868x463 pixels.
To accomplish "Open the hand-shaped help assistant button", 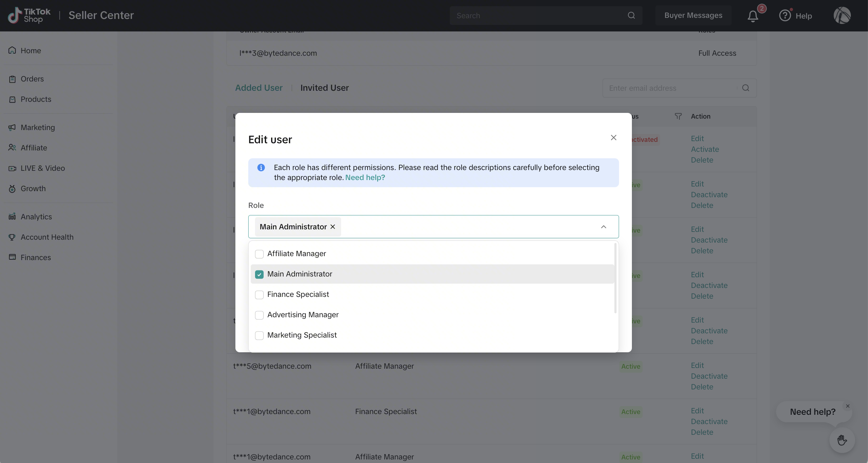I will tap(842, 440).
